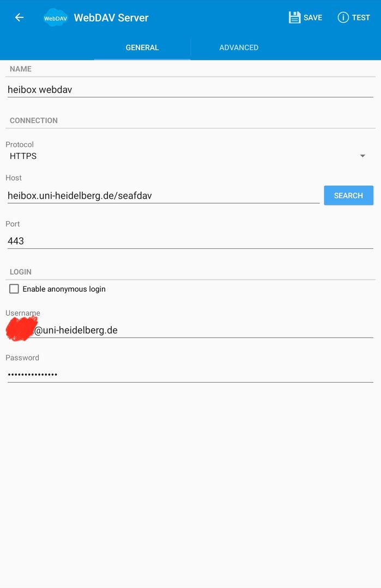
Task: Click the Port field showing 443
Action: pos(190,241)
